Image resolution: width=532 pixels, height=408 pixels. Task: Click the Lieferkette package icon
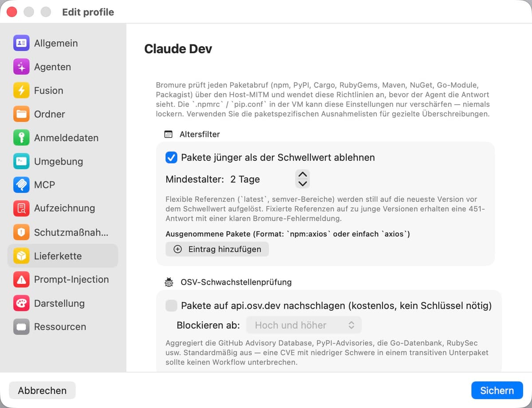coord(21,256)
